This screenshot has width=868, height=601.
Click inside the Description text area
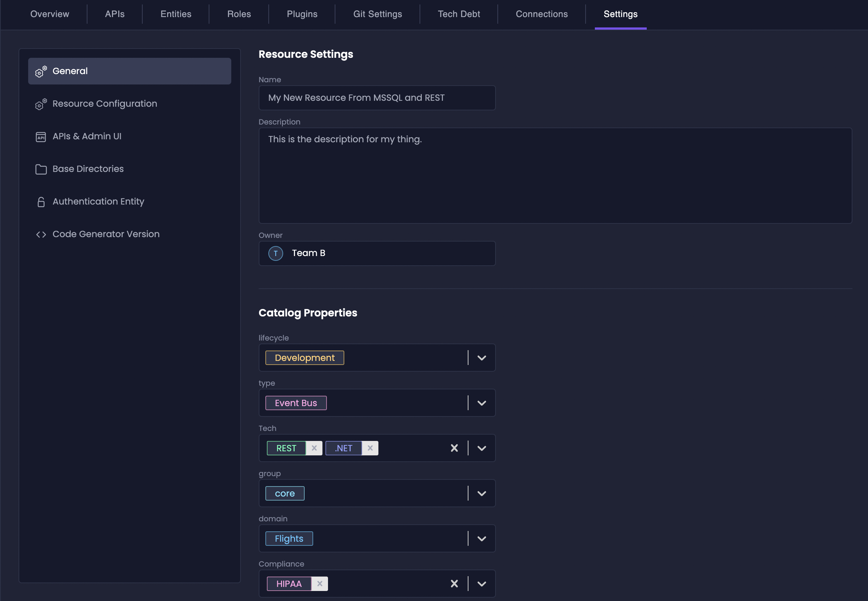(x=555, y=176)
